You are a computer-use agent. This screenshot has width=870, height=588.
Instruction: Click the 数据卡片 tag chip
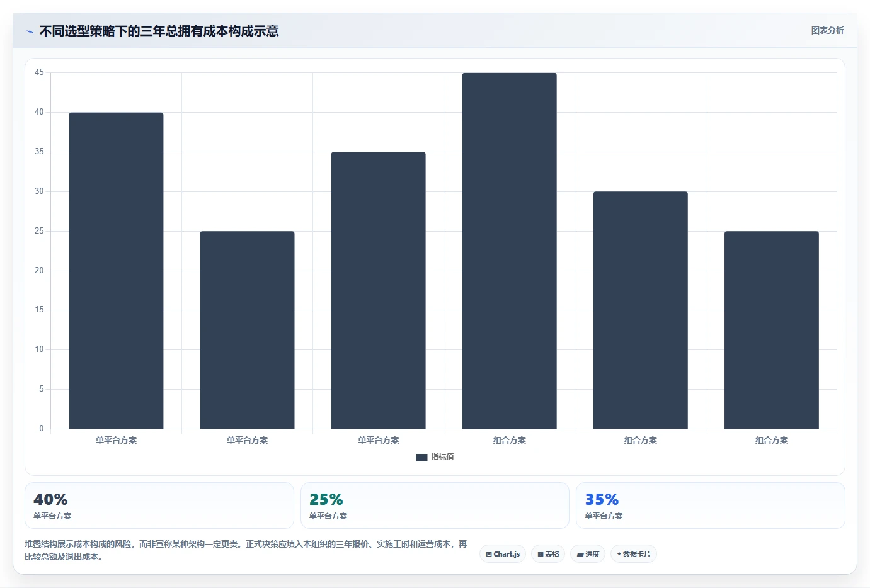point(634,554)
